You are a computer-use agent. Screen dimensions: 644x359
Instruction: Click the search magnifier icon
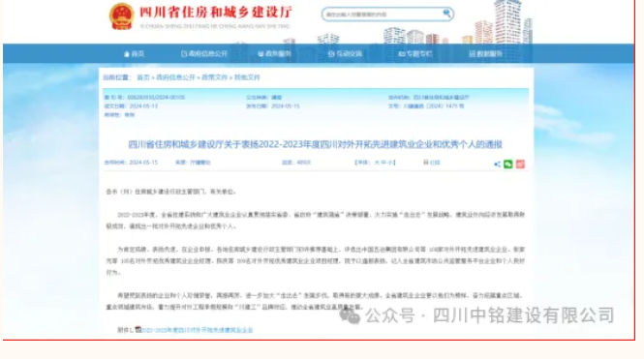pyautogui.click(x=446, y=14)
